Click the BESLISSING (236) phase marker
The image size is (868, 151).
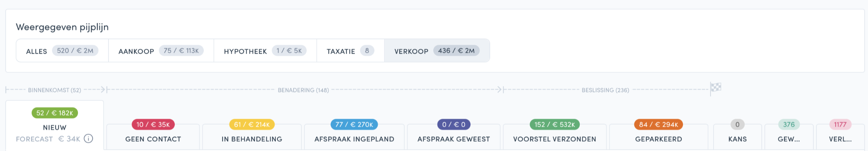click(605, 90)
